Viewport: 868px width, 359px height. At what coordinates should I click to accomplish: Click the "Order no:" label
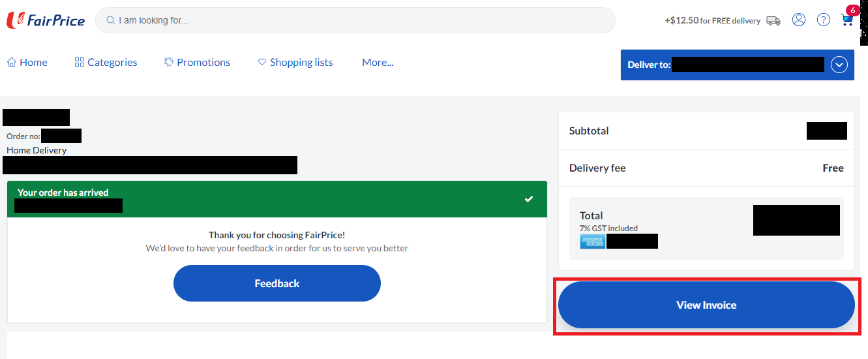[x=23, y=136]
